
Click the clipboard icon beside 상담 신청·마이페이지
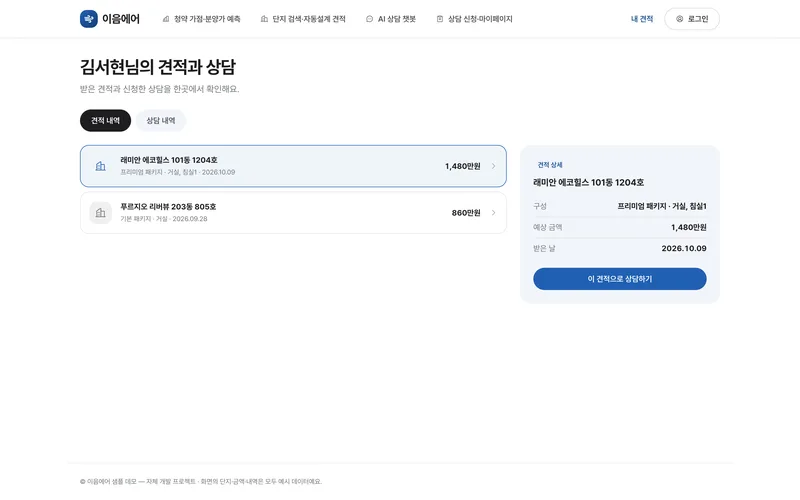(x=440, y=19)
